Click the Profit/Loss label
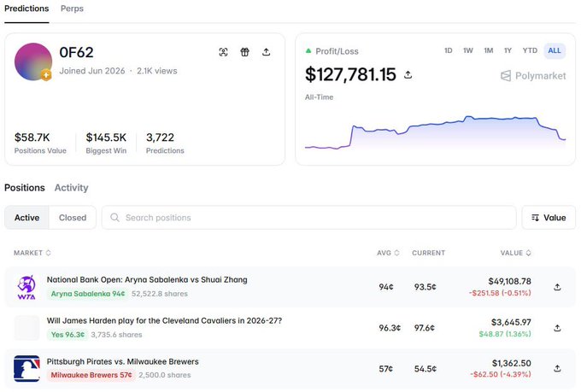The height and width of the screenshot is (392, 581). click(337, 51)
